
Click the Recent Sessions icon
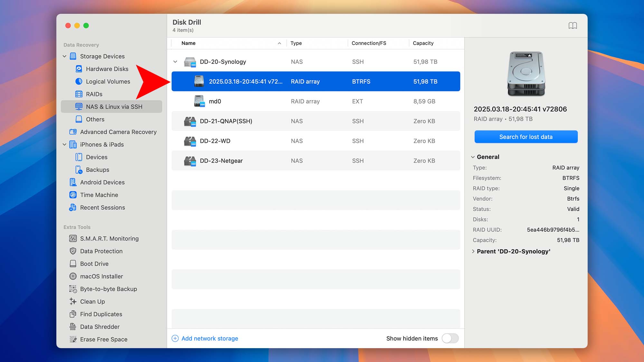click(73, 208)
